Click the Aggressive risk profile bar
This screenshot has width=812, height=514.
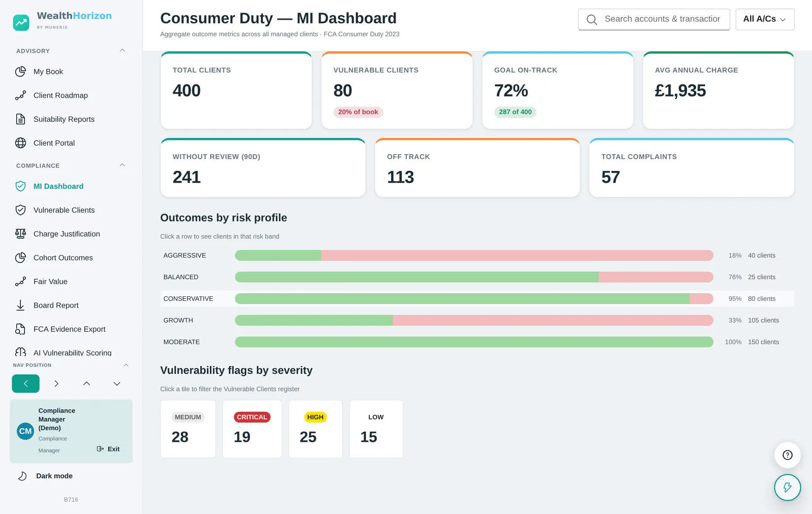coord(474,255)
